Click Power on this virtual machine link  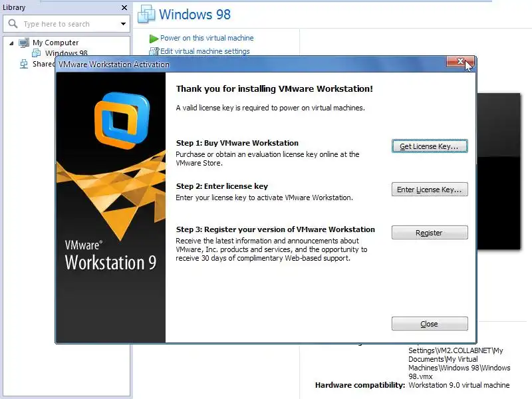click(x=207, y=38)
